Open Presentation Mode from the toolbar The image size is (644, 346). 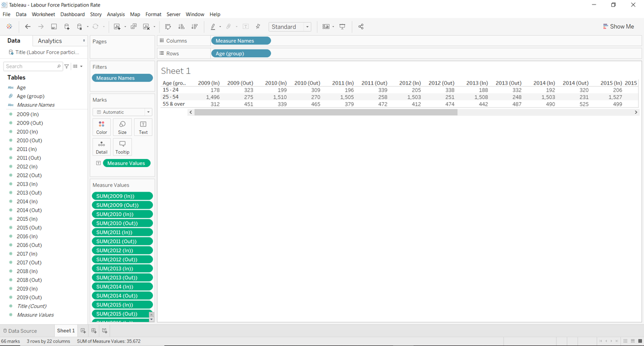click(343, 27)
